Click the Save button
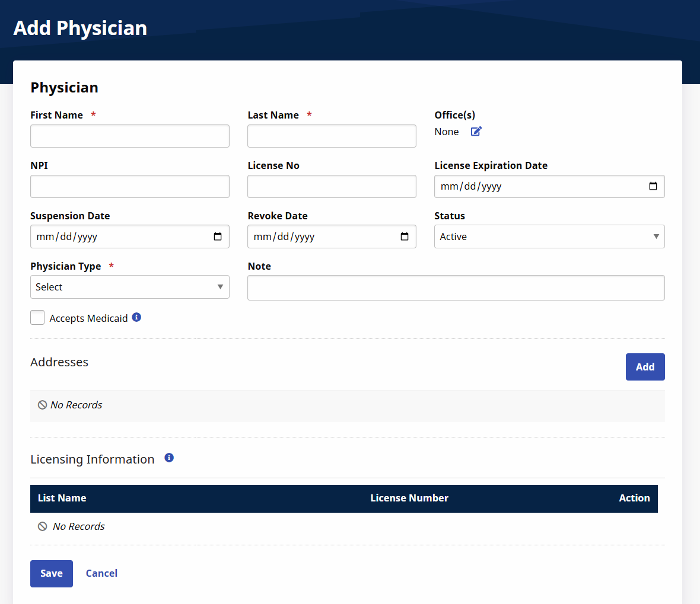This screenshot has width=700, height=604. [52, 573]
